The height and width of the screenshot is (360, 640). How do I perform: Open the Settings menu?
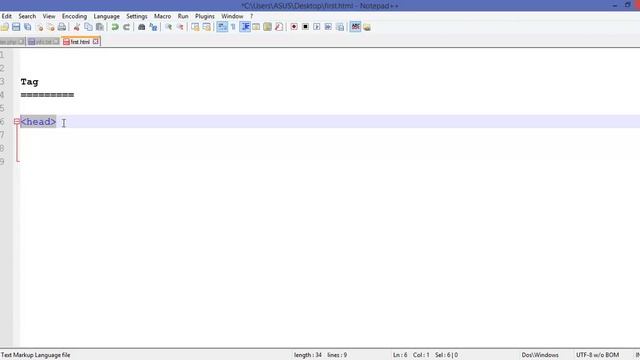(137, 16)
